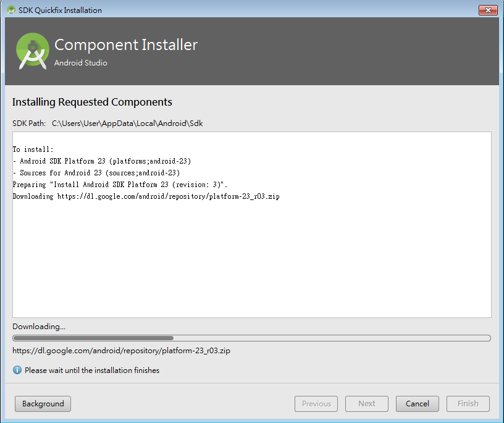Click the disabled Previous button
The width and height of the screenshot is (504, 423).
pyautogui.click(x=316, y=404)
